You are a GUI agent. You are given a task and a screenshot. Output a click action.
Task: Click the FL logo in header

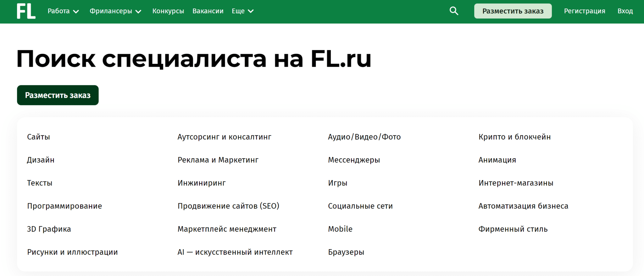pyautogui.click(x=26, y=11)
